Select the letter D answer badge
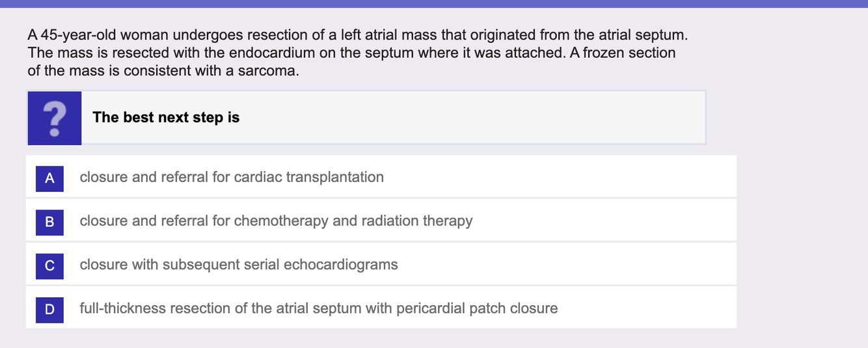Screen dimensions: 868x348 (49, 308)
